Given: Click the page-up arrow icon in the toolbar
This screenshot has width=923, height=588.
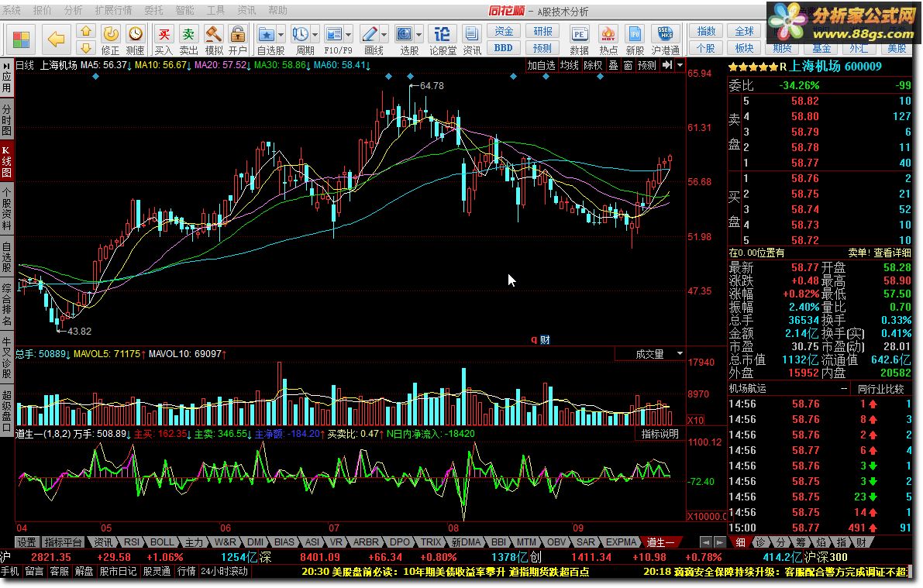Looking at the screenshot, I should point(86,31).
